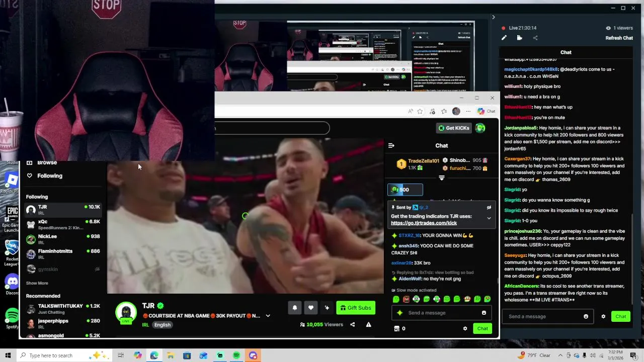Open Edge profile avatar icon
Viewport: 644px width, 362px height.
(456, 111)
